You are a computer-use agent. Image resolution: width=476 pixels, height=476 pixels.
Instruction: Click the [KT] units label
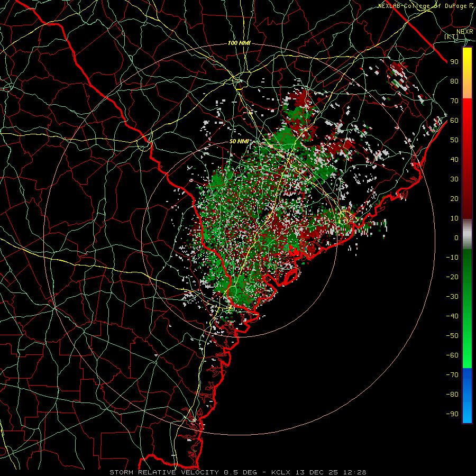(452, 36)
